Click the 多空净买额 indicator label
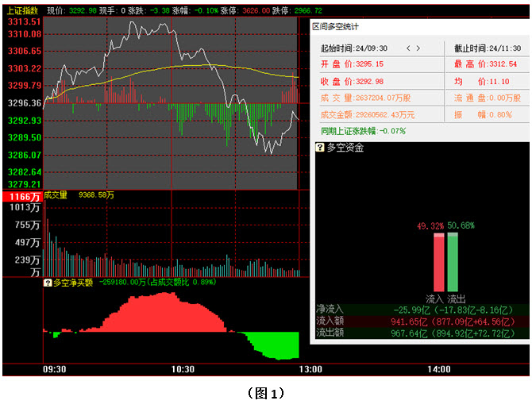The height and width of the screenshot is (412, 532). coord(72,282)
